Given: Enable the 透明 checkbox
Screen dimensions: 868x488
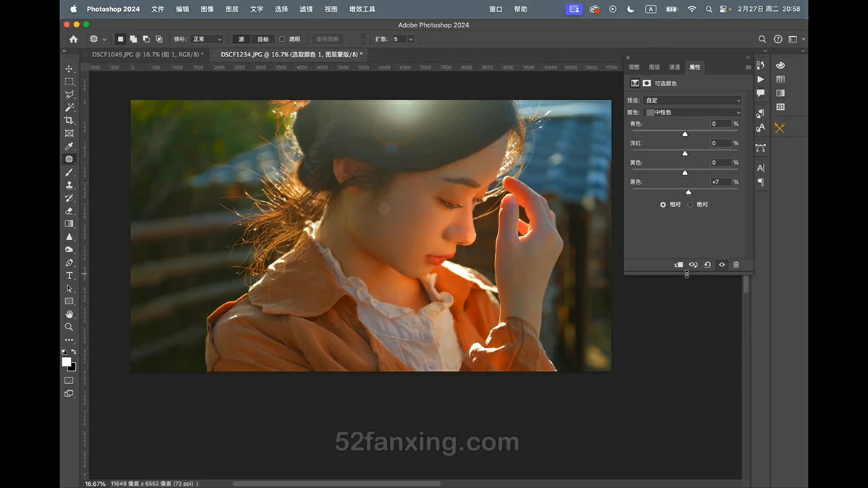Looking at the screenshot, I should (282, 39).
